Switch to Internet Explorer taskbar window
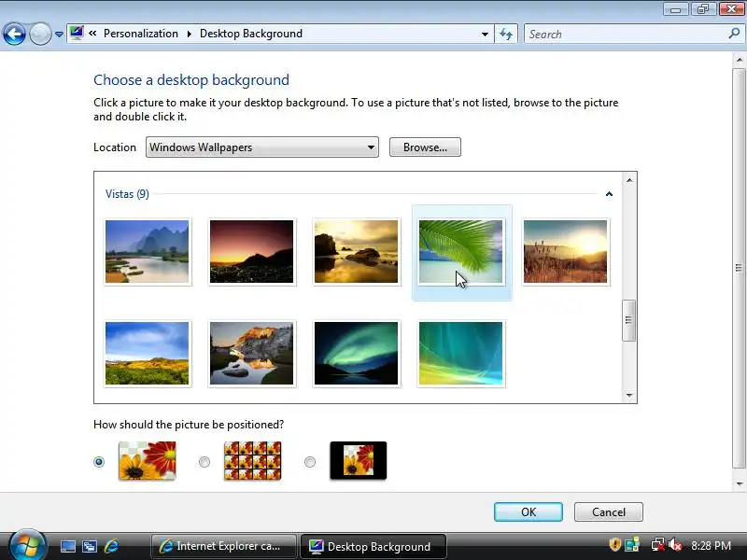This screenshot has width=747, height=560. tap(223, 546)
